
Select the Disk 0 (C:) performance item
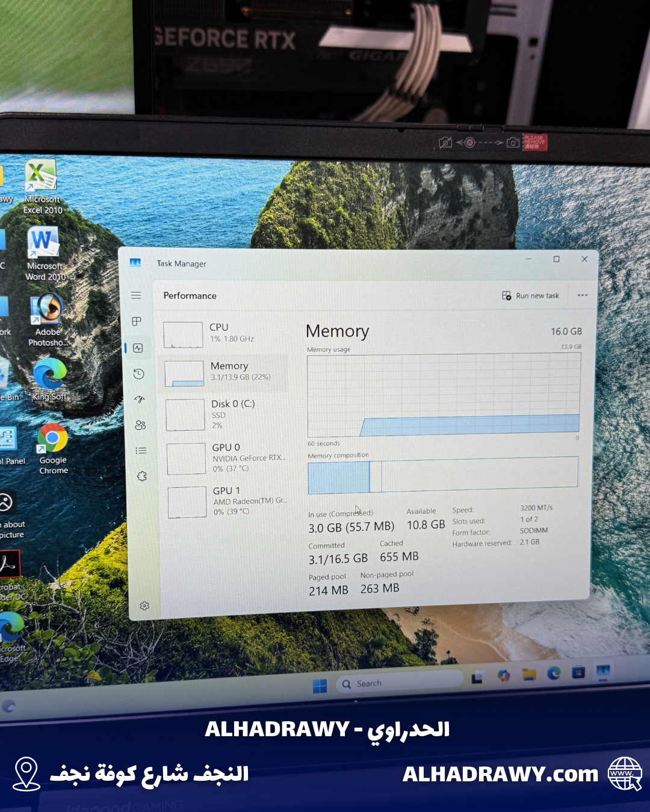pyautogui.click(x=226, y=414)
